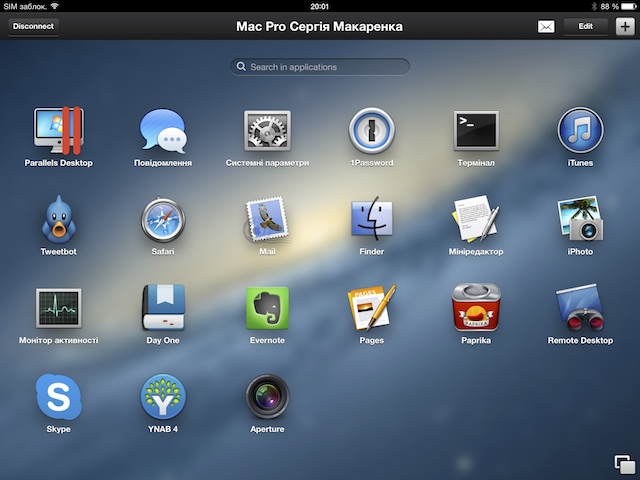Tap the Mac Pro Сергія Макаренка title
The height and width of the screenshot is (480, 640).
pyautogui.click(x=320, y=27)
